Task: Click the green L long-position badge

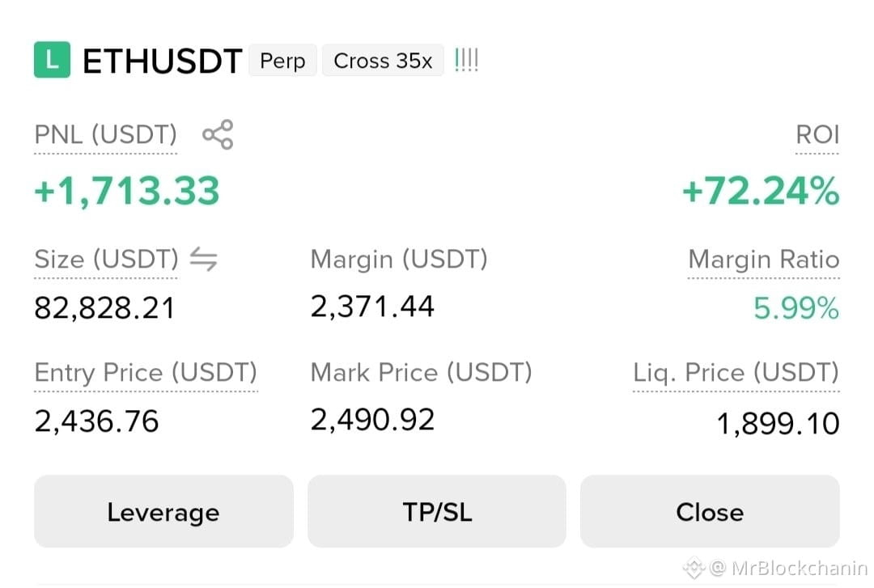Action: (52, 60)
